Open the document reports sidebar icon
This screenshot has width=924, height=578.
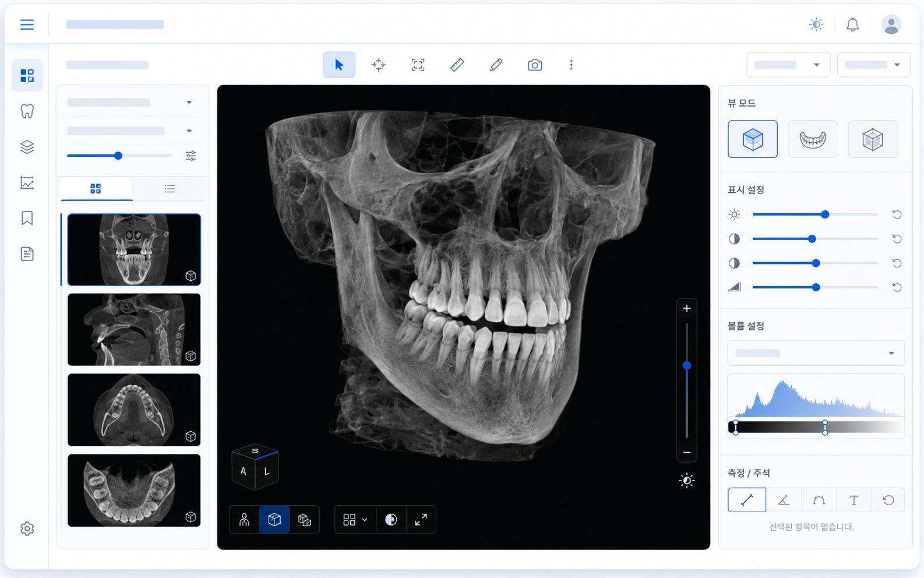tap(27, 253)
